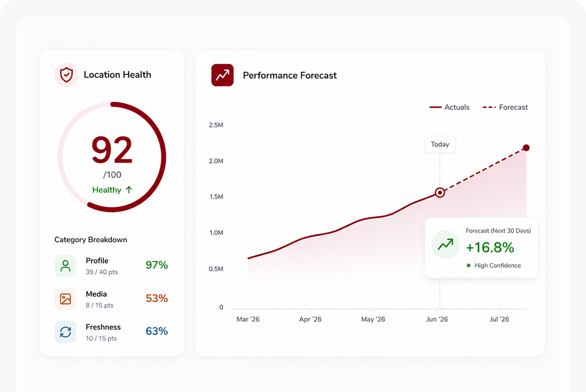Toggle the Actuals legend entry
This screenshot has width=586, height=392.
[x=449, y=107]
